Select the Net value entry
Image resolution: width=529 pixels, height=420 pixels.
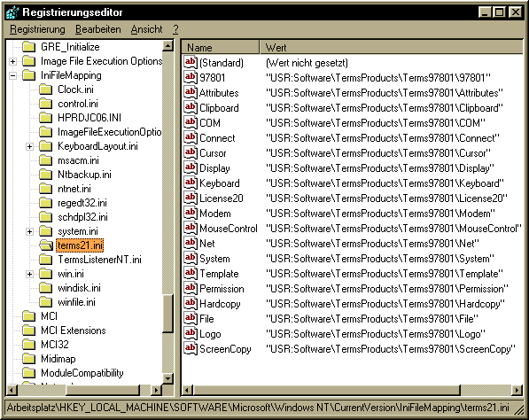click(x=207, y=244)
